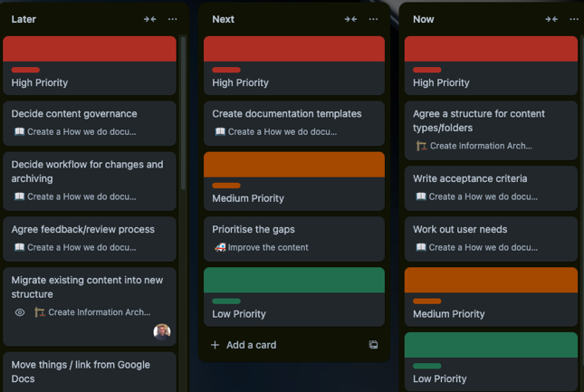This screenshot has width=584, height=392.
Task: Open the Create documentation templates card
Action: coord(287,114)
